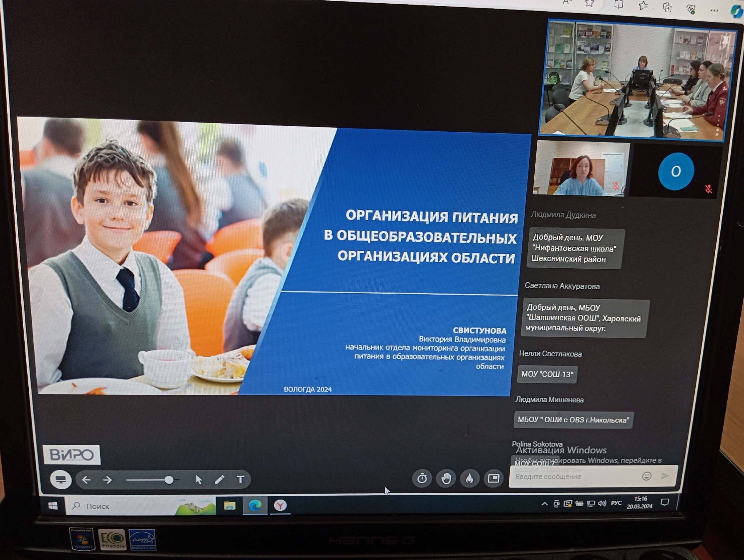Click the slide zoom slider handle
The height and width of the screenshot is (560, 744).
click(x=169, y=480)
